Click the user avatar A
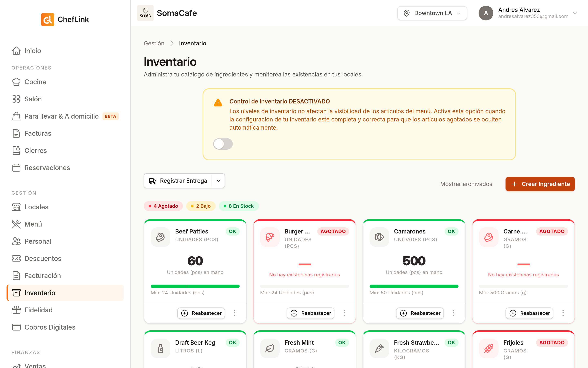This screenshot has width=588, height=368. (486, 13)
